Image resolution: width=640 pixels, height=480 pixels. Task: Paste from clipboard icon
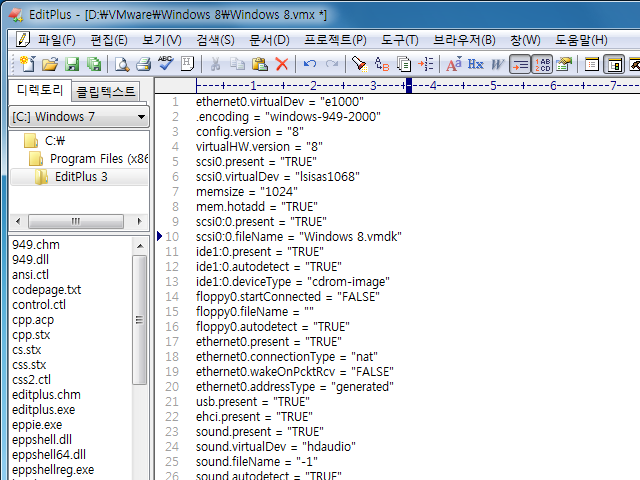[260, 64]
